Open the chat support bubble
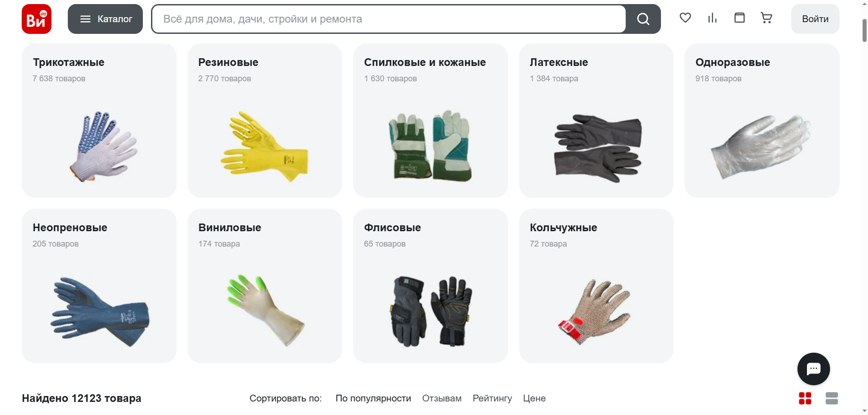868x415 pixels. pyautogui.click(x=814, y=369)
